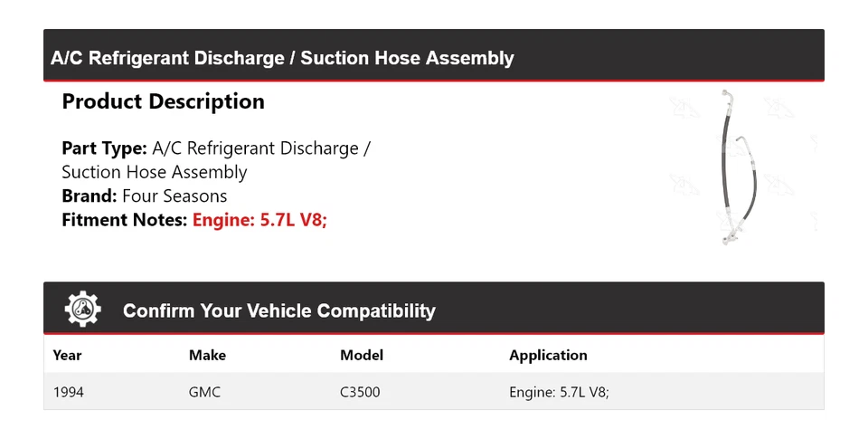Select the Engine: 5.7L V8 application cell

coord(559,392)
